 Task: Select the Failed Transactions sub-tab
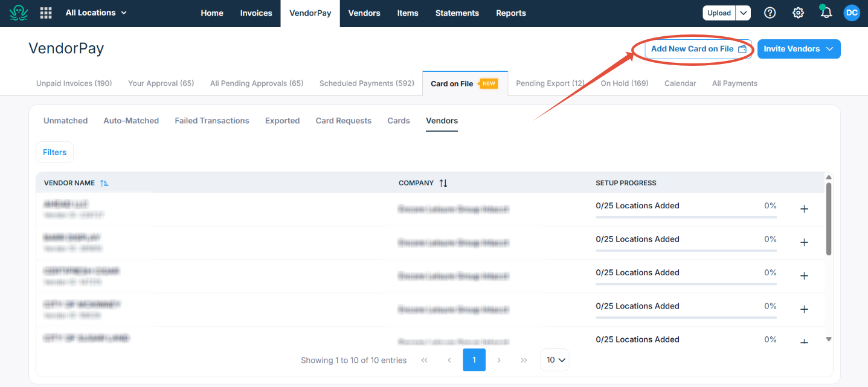click(212, 121)
